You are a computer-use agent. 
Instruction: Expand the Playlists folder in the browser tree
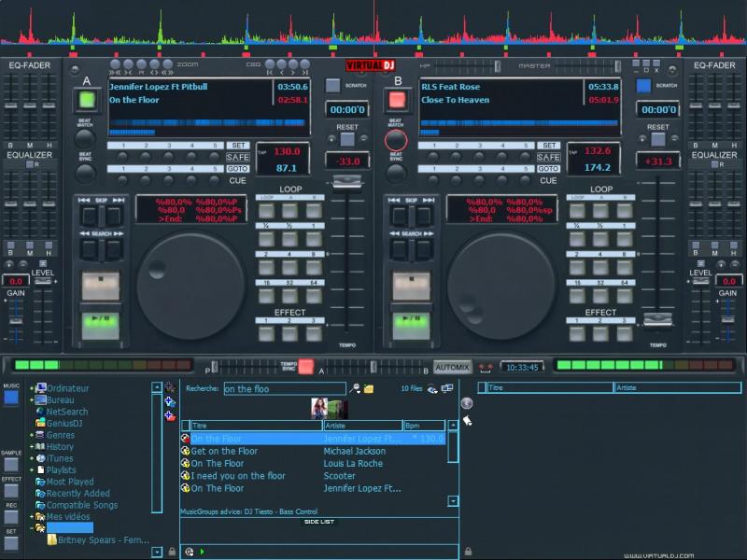click(x=32, y=470)
